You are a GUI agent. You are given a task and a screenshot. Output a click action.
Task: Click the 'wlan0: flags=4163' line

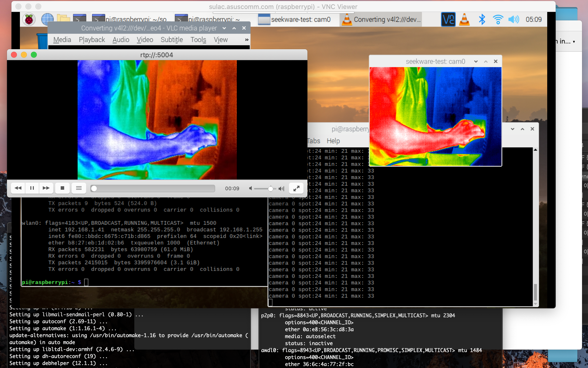(119, 223)
